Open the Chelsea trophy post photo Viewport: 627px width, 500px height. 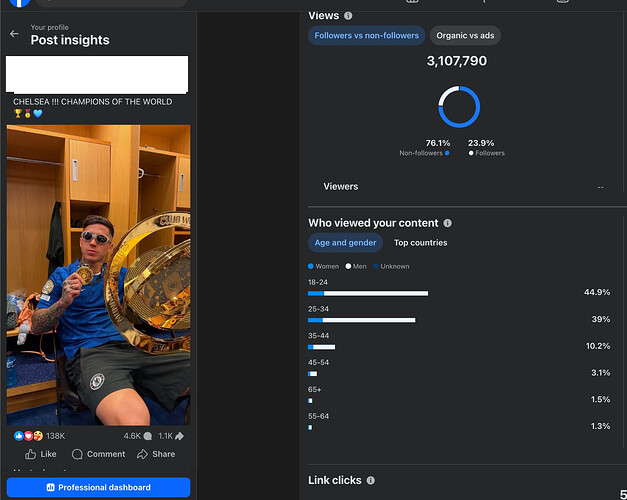(98, 275)
